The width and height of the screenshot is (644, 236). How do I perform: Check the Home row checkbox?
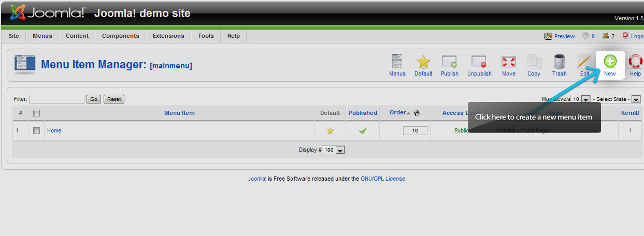pos(36,131)
